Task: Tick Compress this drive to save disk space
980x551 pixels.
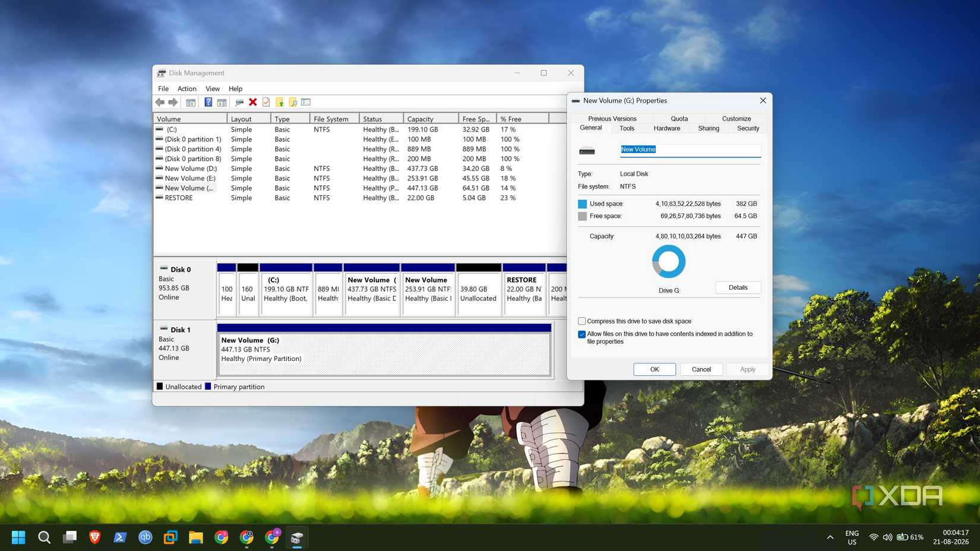Action: click(x=582, y=321)
